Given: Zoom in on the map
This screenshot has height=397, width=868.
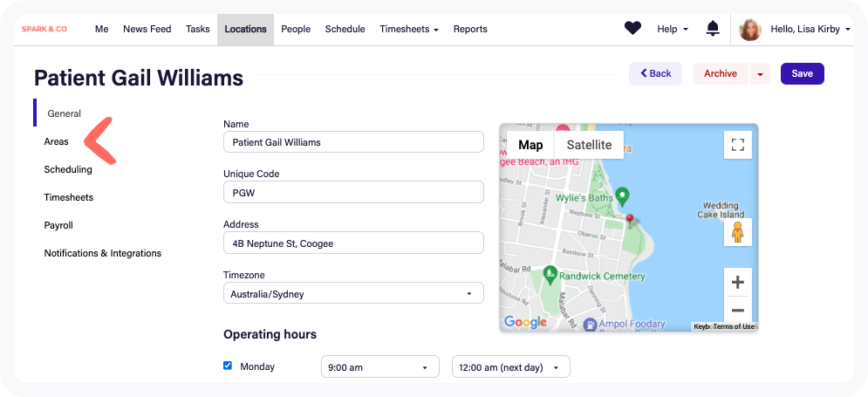Looking at the screenshot, I should [x=737, y=282].
